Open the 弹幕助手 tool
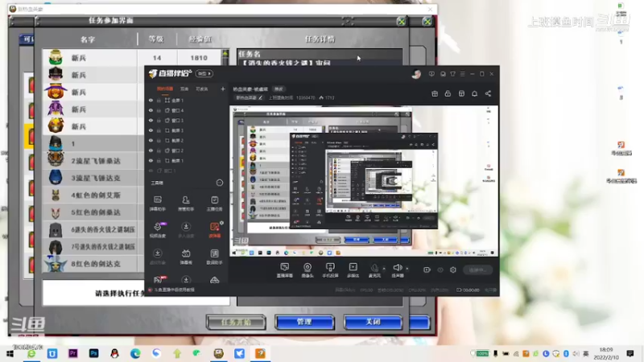This screenshot has width=644, height=362. pos(157,204)
